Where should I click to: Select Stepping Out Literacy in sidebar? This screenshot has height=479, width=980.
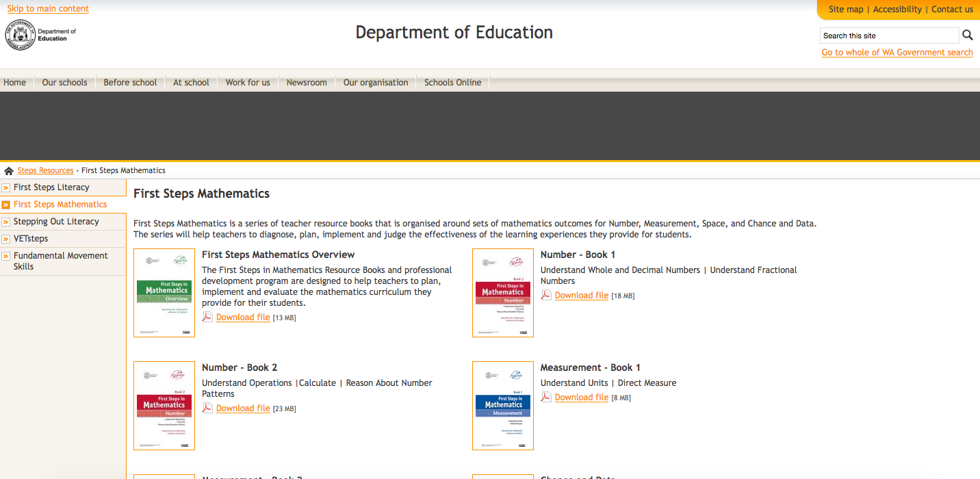[x=56, y=222]
